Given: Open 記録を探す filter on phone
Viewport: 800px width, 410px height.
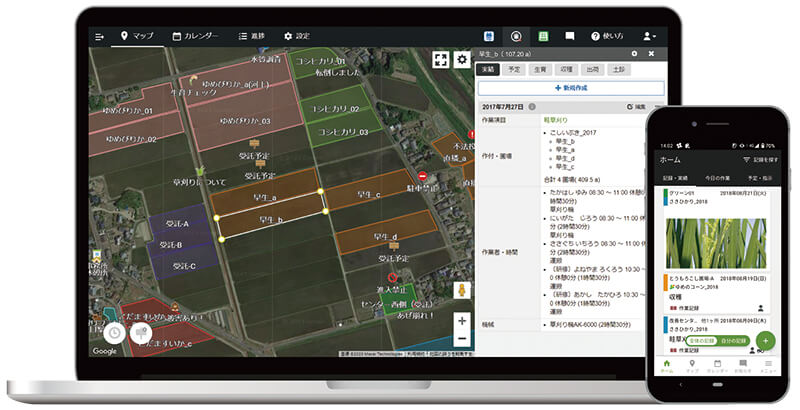Looking at the screenshot, I should [x=754, y=159].
